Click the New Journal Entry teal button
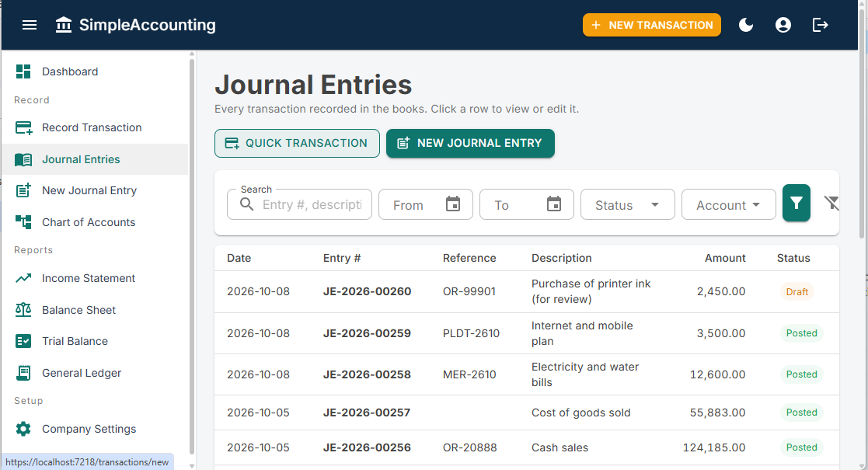868x470 pixels. tap(471, 144)
